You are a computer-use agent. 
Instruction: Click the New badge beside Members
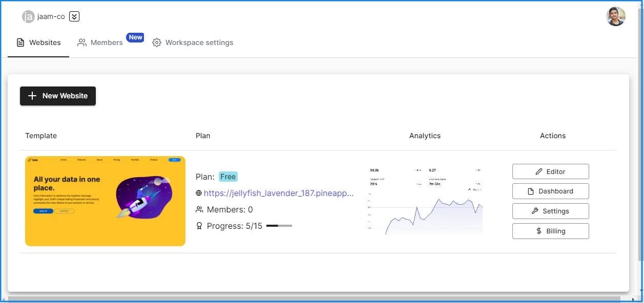pyautogui.click(x=135, y=37)
